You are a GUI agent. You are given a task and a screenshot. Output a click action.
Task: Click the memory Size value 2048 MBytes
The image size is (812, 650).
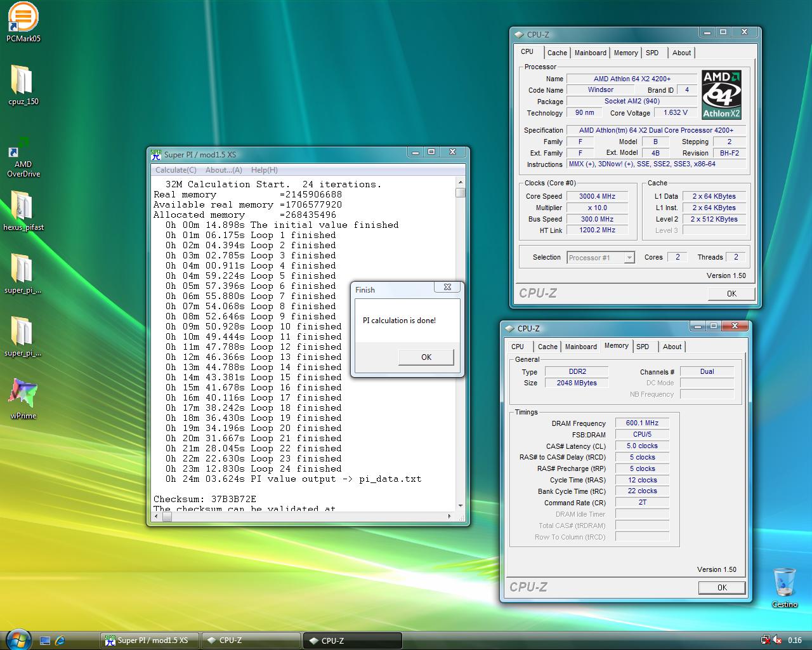point(576,383)
